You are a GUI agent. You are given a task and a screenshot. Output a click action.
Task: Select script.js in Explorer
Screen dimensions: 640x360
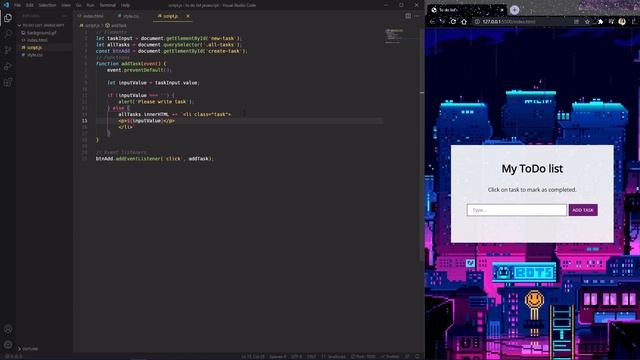click(x=34, y=47)
